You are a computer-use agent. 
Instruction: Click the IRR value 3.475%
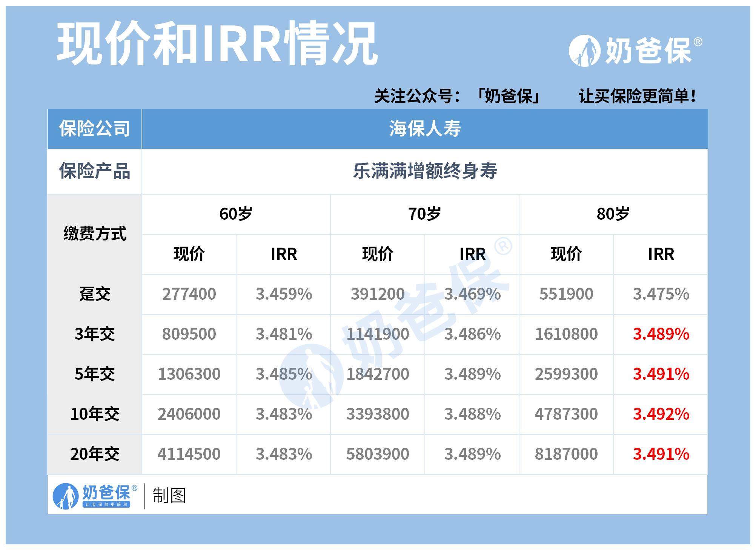(x=661, y=294)
